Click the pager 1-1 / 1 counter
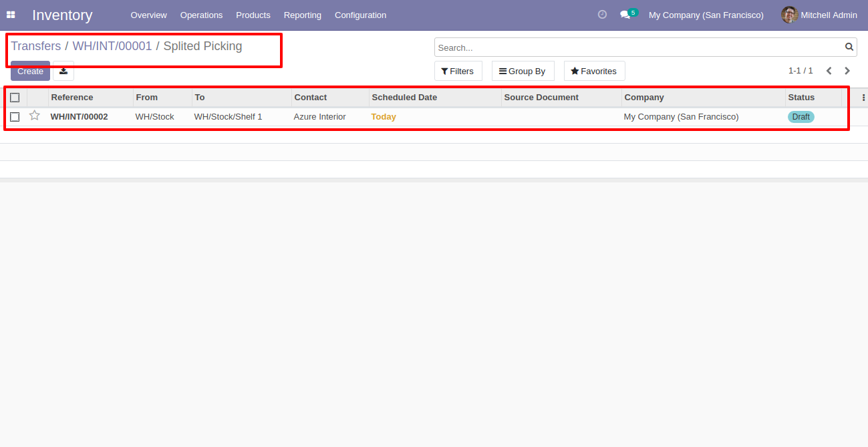 pos(801,70)
